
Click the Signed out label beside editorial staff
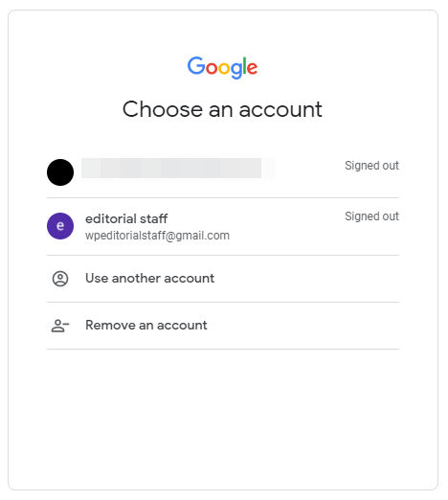(x=371, y=216)
